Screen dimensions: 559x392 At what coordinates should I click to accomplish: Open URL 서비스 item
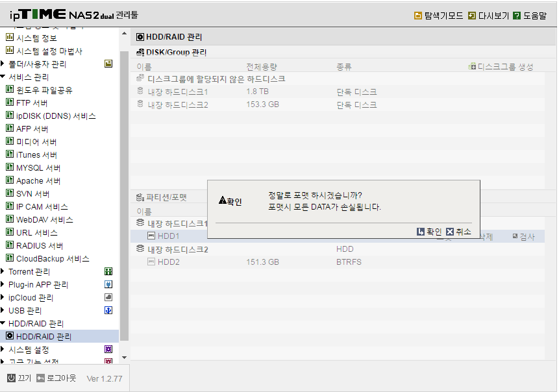tap(32, 232)
